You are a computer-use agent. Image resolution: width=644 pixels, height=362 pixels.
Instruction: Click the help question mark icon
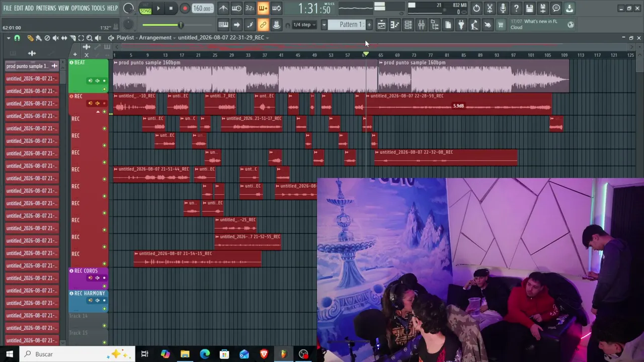(x=516, y=8)
